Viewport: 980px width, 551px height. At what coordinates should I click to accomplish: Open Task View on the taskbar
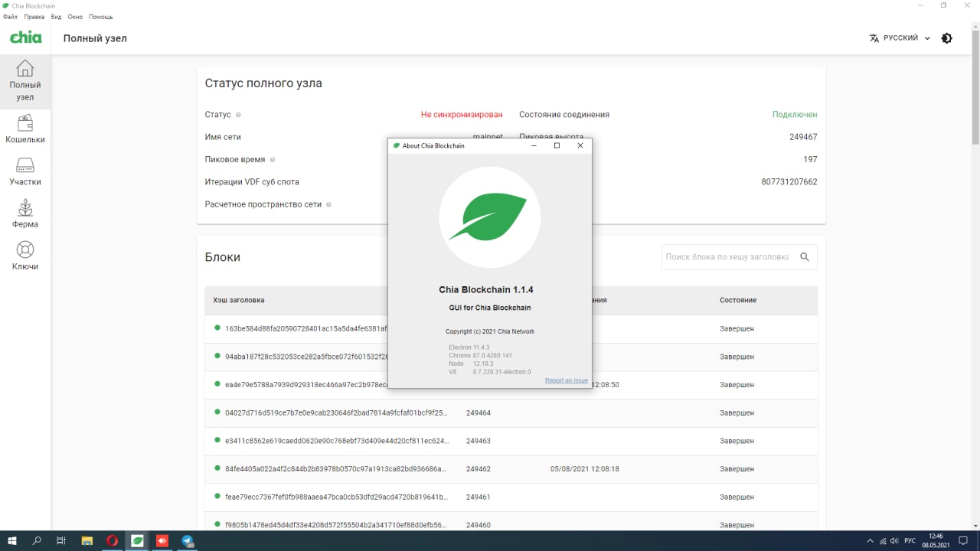point(61,541)
